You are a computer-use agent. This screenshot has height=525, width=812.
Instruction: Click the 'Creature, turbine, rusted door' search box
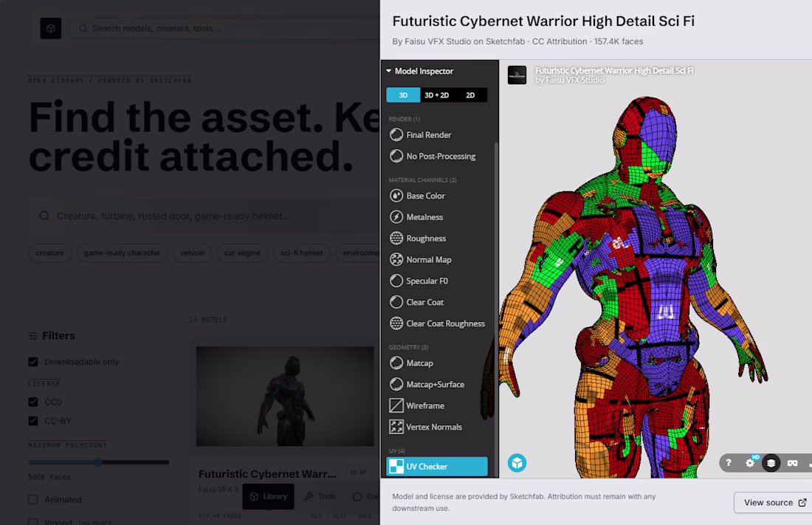point(204,216)
